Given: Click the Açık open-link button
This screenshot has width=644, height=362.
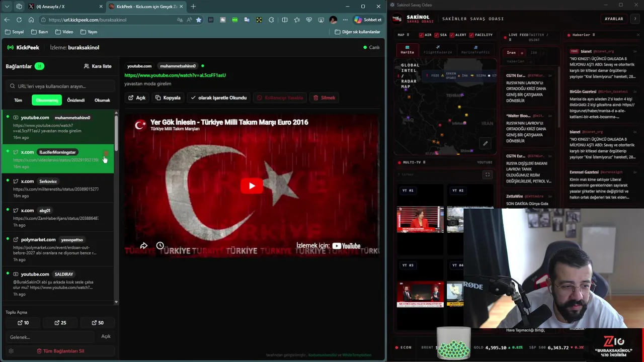Looking at the screenshot, I should [137, 98].
